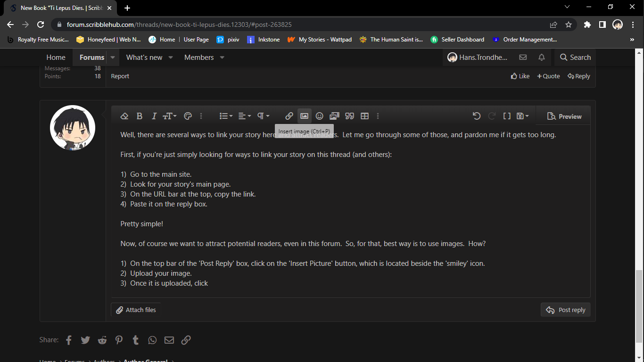
Task: Insert a quote block
Action: pos(349,116)
